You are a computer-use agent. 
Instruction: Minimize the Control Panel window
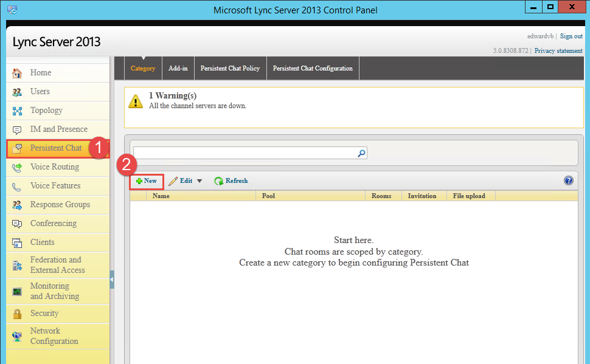(533, 7)
